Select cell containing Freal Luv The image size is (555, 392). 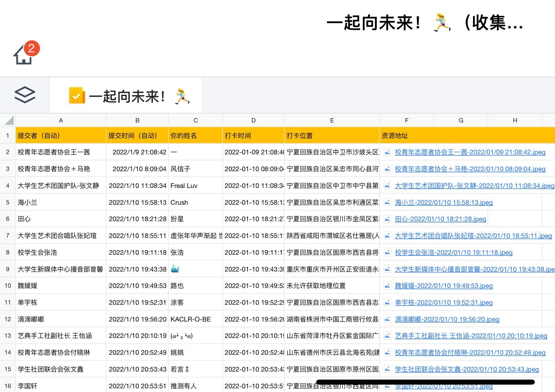(195, 186)
